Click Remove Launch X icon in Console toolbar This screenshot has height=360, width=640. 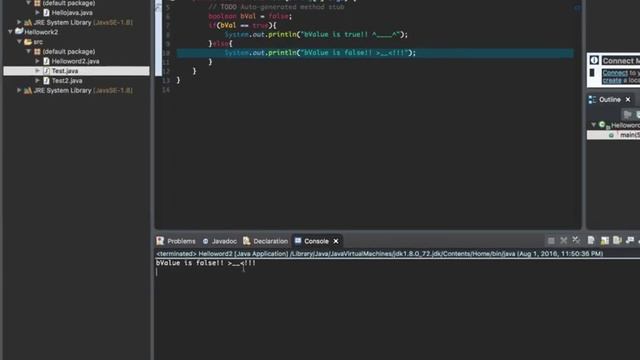[x=564, y=241]
